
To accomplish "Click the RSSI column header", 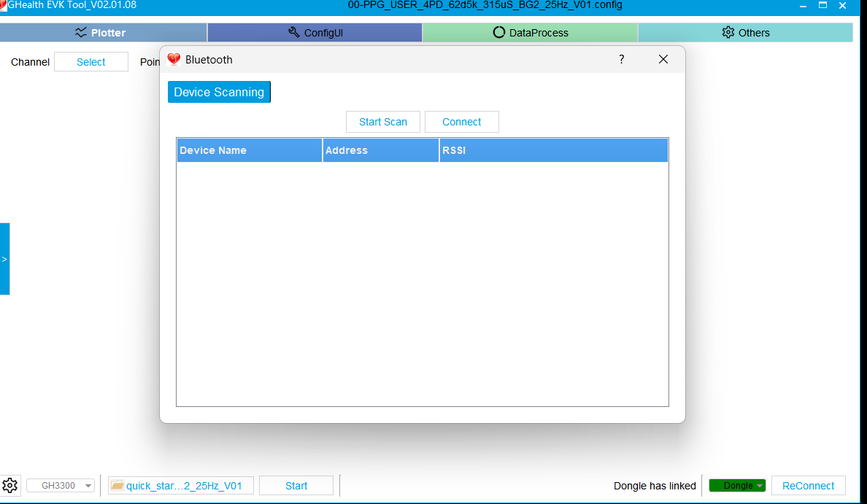I will click(553, 150).
